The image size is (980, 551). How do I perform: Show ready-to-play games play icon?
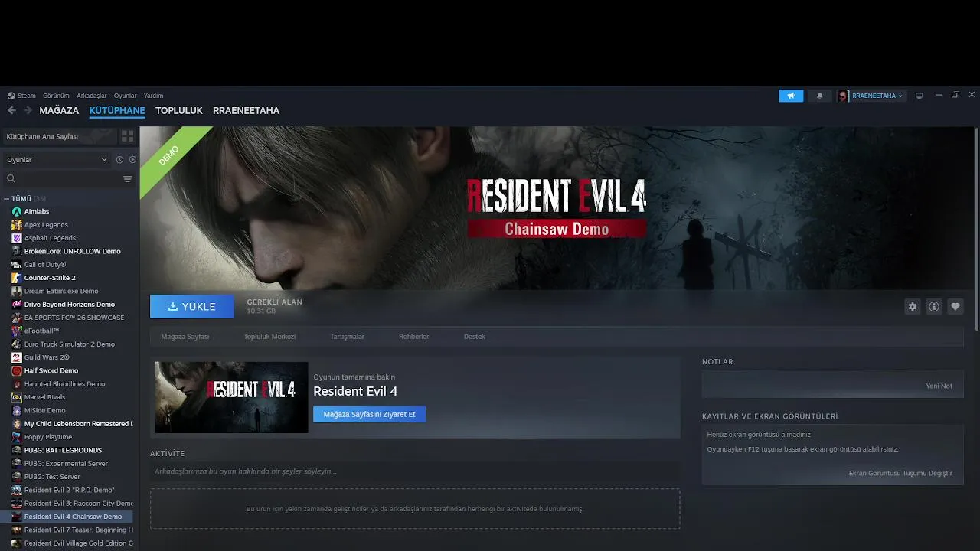coord(132,160)
